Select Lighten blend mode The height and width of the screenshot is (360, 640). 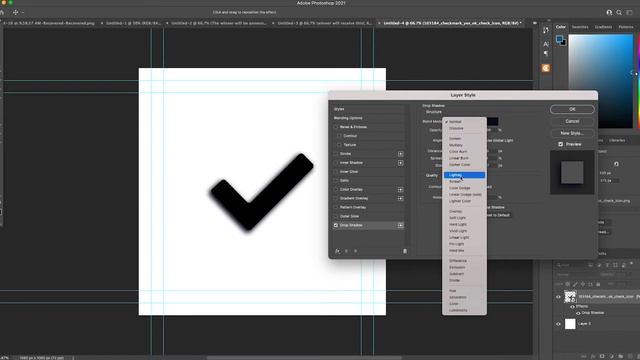click(x=464, y=175)
